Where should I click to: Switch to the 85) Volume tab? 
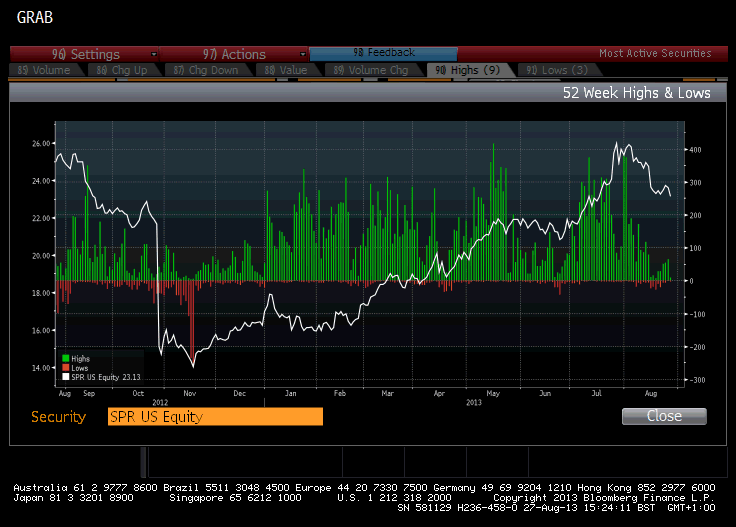45,70
